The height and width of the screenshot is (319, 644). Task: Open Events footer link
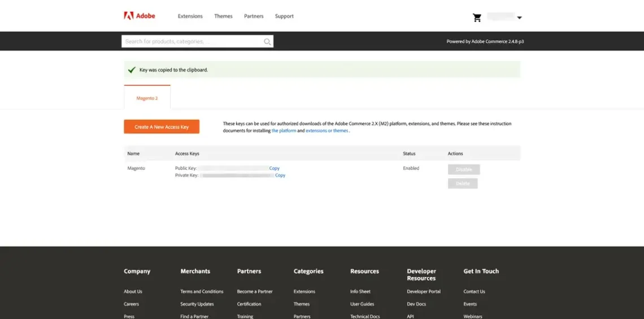click(470, 304)
